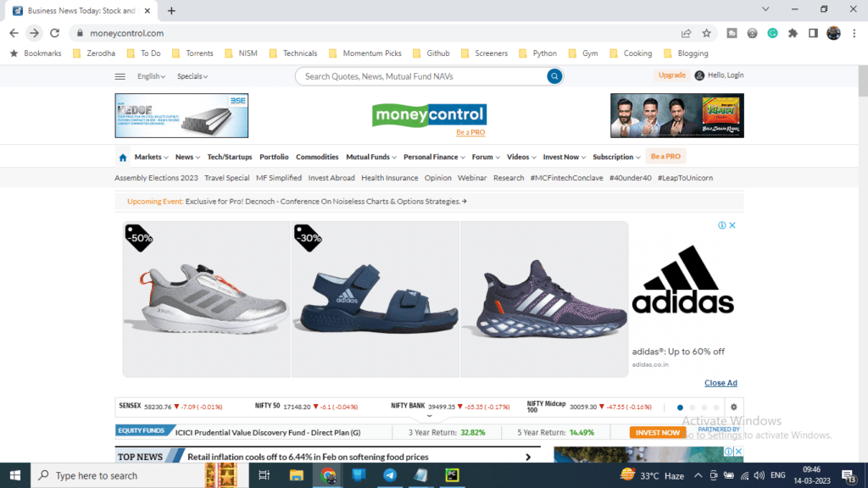Open Tech/Startups section

click(x=229, y=157)
